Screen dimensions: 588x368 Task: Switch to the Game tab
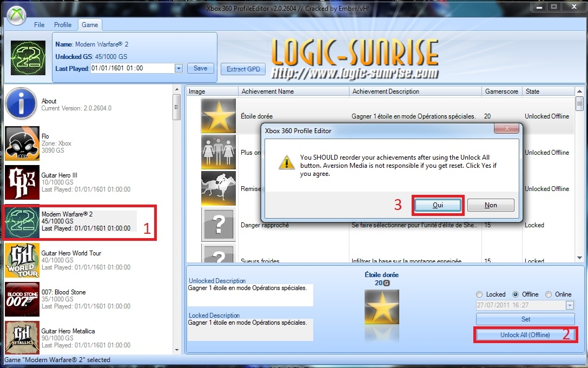pyautogui.click(x=90, y=25)
